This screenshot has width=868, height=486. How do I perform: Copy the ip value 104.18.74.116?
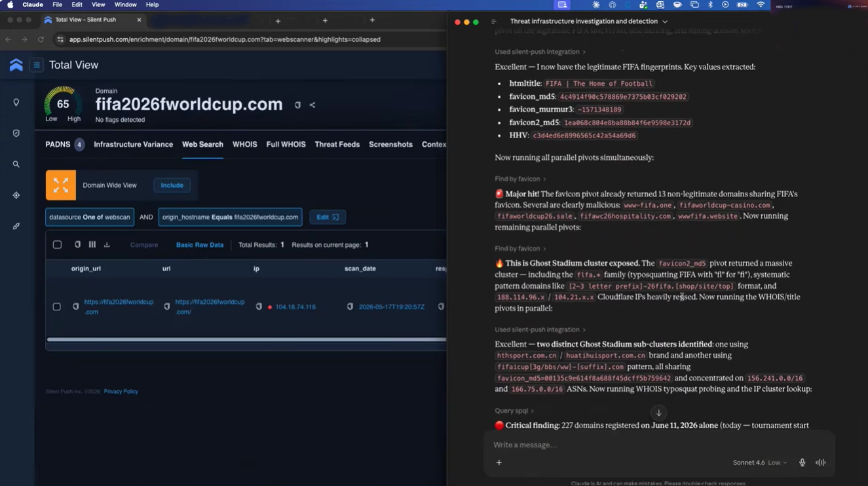click(259, 307)
